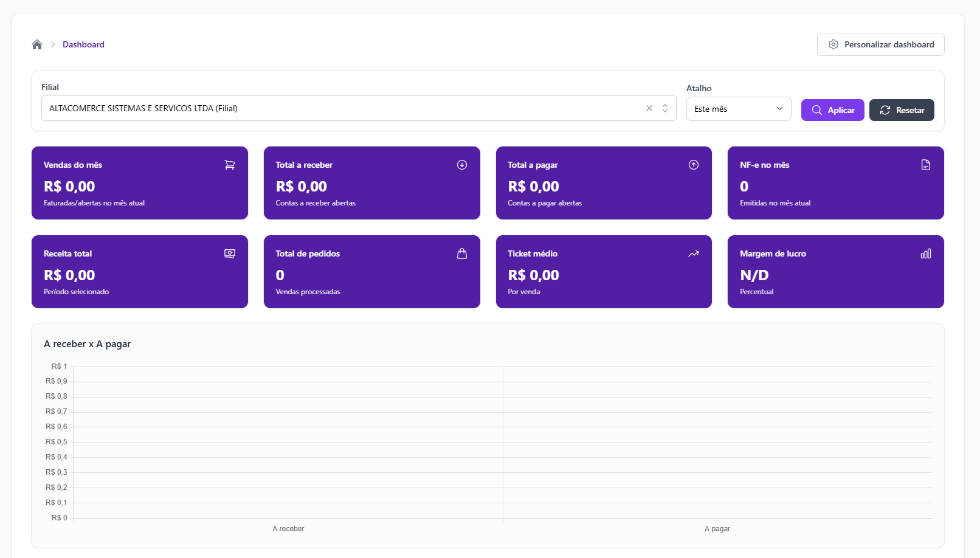Click the gear icon in Personalizar dashboard

(833, 44)
